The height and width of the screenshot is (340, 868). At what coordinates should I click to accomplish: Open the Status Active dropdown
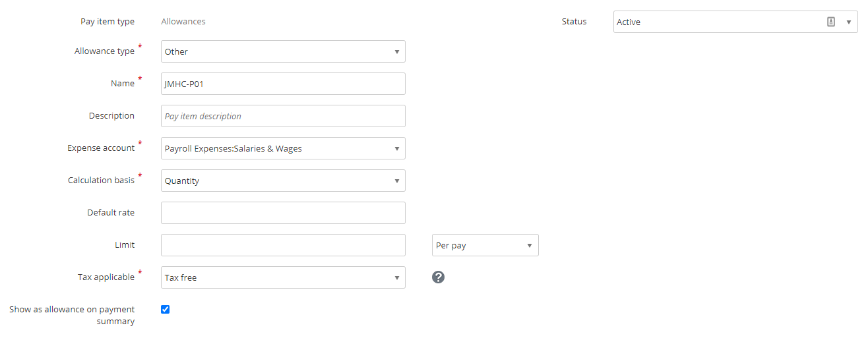tap(735, 22)
